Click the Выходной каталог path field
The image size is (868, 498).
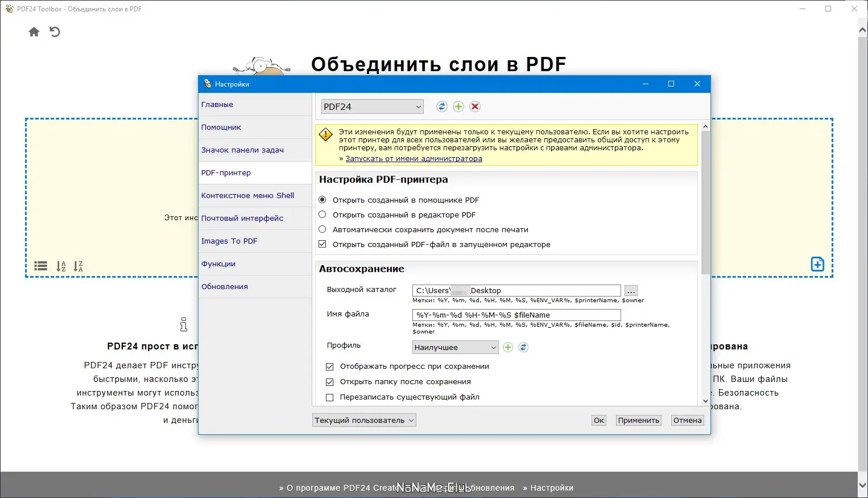point(516,291)
